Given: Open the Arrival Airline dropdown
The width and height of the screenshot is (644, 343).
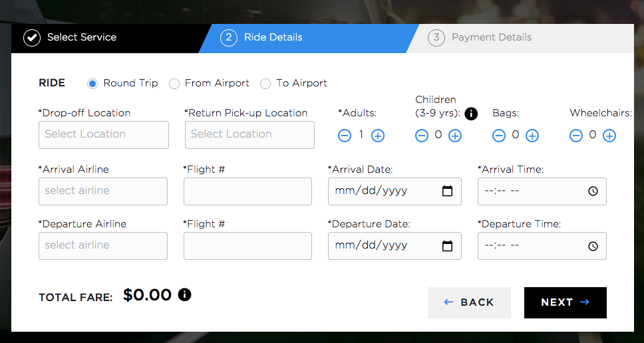Looking at the screenshot, I should 103,191.
